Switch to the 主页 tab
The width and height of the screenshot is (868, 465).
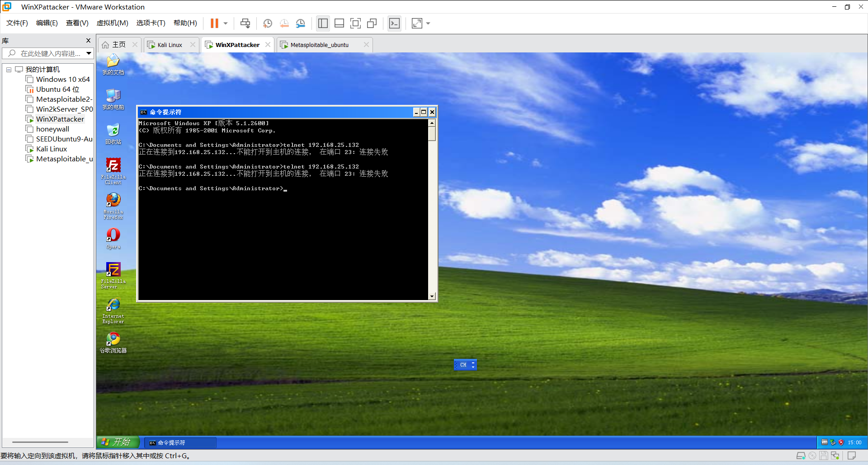pyautogui.click(x=119, y=45)
